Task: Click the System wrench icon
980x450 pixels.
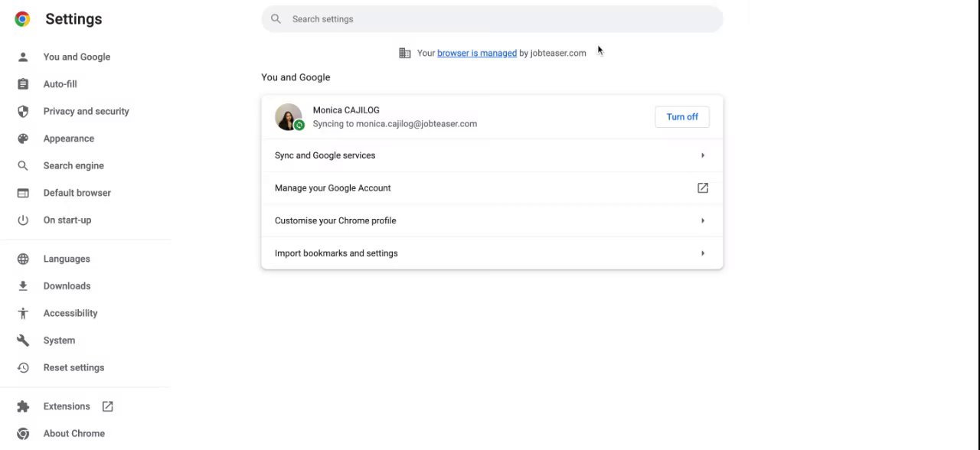Action: [23, 341]
